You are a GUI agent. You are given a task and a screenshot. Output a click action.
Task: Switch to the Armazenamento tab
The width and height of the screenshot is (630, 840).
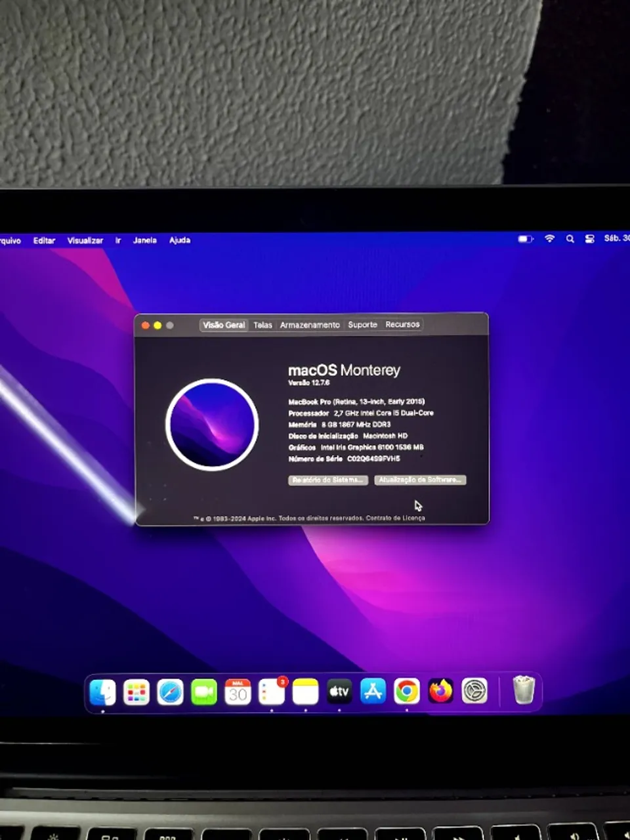(310, 325)
